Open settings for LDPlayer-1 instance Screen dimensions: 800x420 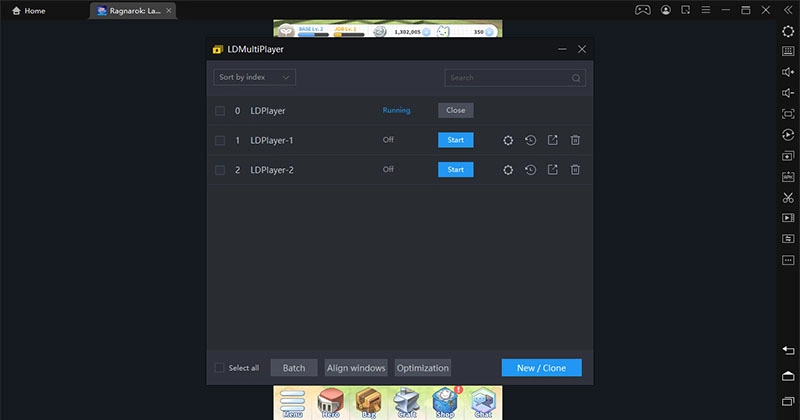pyautogui.click(x=508, y=140)
